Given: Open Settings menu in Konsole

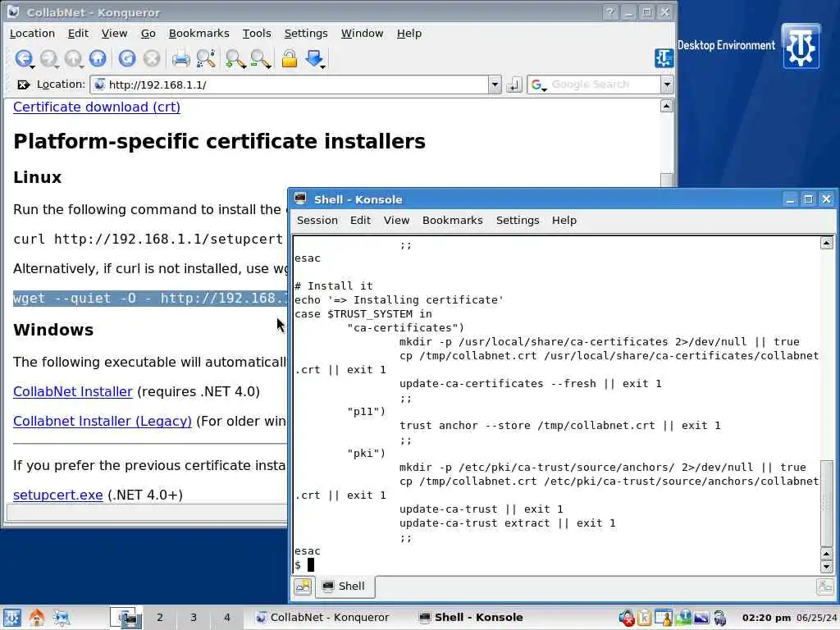Looking at the screenshot, I should coord(517,220).
